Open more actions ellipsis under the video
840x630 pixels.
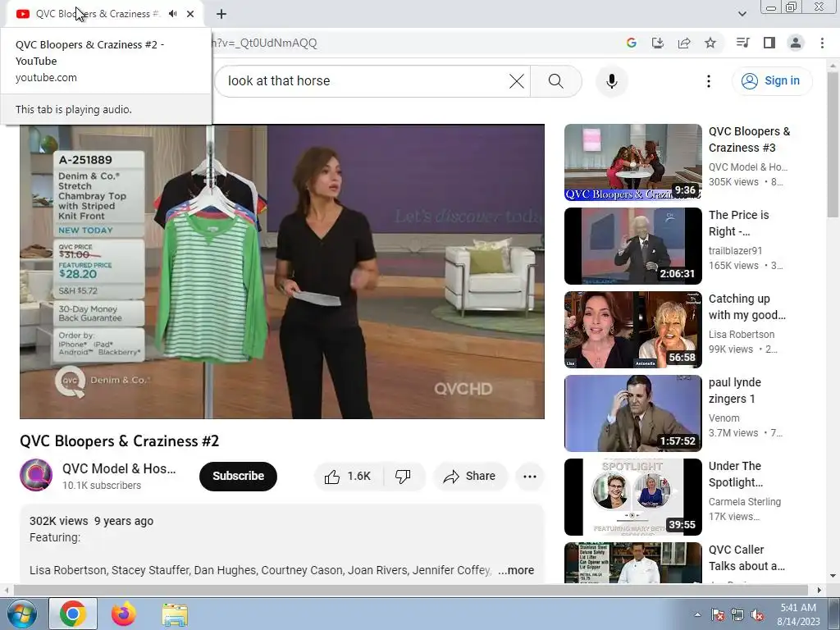(x=530, y=477)
